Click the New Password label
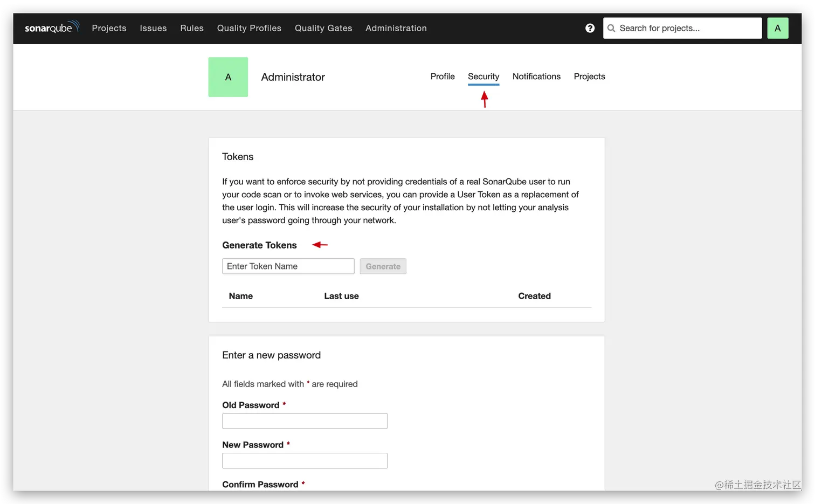This screenshot has height=504, width=815. (253, 445)
